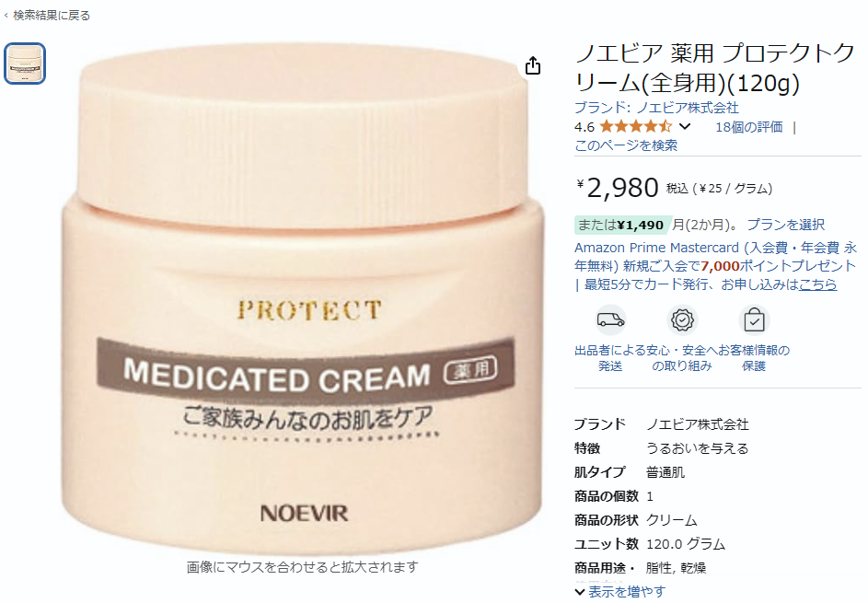Click 安心・安全への取り組み link
868x603 pixels.
pyautogui.click(x=682, y=358)
